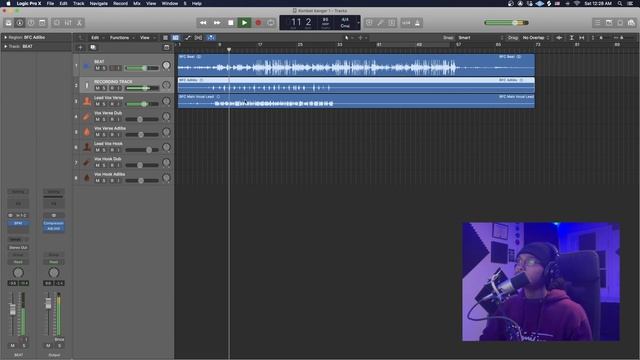Toggle the Flex icon in tracks menu bar
The height and width of the screenshot is (360, 640).
198,38
